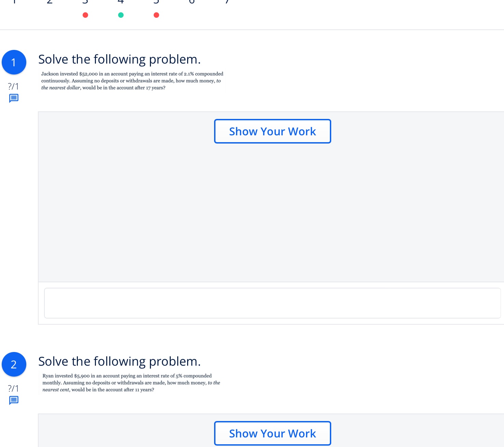The image size is (504, 447).
Task: Click the blue circle badge numbered 2
Action: click(14, 364)
